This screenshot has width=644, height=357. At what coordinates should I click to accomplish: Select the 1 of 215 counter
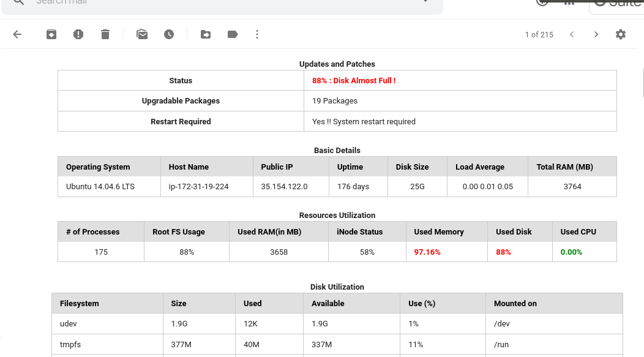[539, 35]
